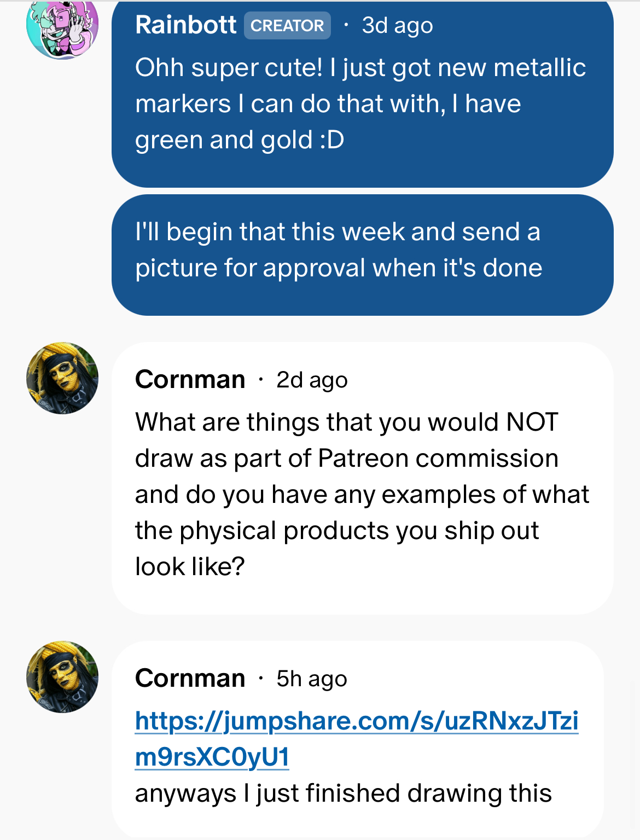This screenshot has height=840, width=640.
Task: Click the 'green and gold :D' text line
Action: point(240,140)
